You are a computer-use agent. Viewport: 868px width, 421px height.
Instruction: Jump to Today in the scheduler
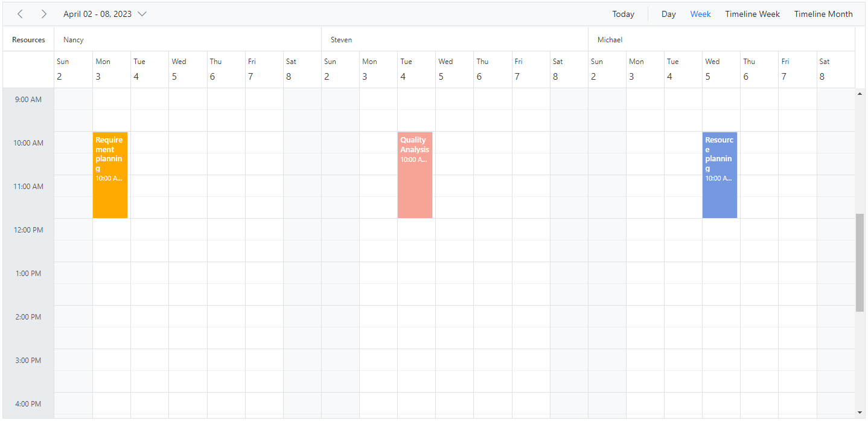623,14
